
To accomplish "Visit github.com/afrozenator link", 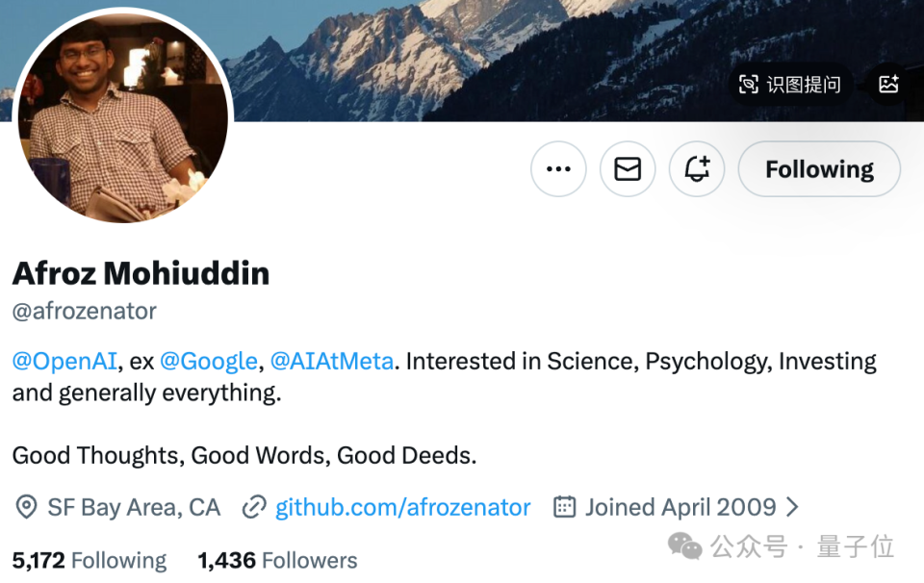I will [x=402, y=507].
